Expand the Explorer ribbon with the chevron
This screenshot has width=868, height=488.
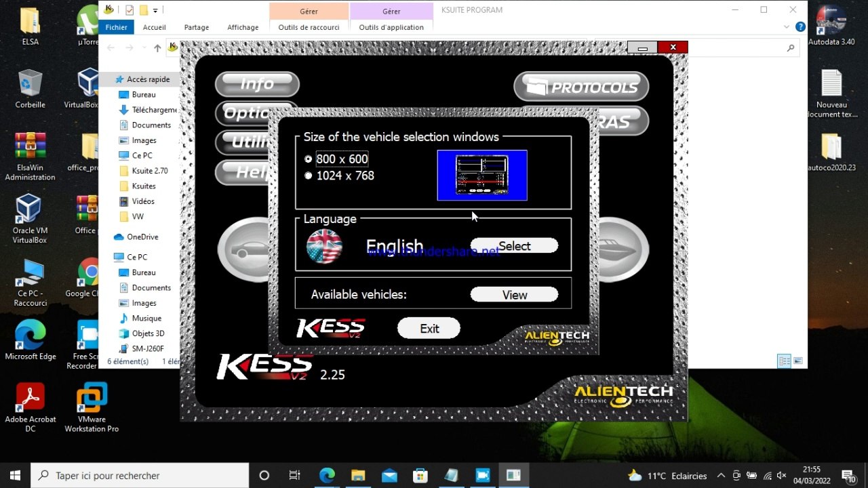[x=787, y=27]
